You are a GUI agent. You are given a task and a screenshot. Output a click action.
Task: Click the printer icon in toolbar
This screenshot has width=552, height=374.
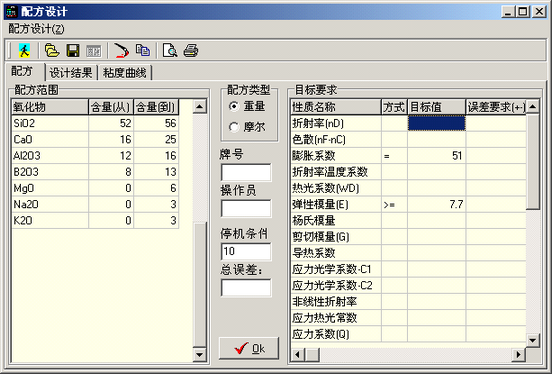pos(191,51)
